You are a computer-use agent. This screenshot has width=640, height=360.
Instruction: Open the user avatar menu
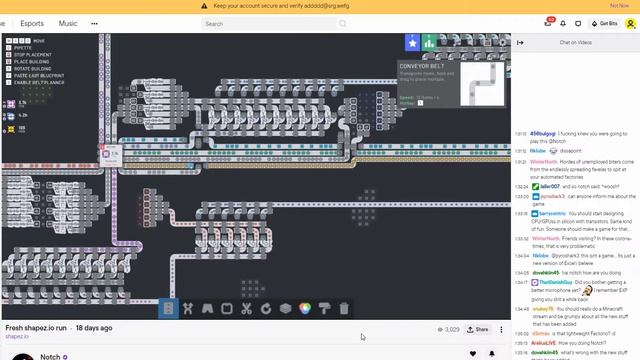click(x=631, y=24)
